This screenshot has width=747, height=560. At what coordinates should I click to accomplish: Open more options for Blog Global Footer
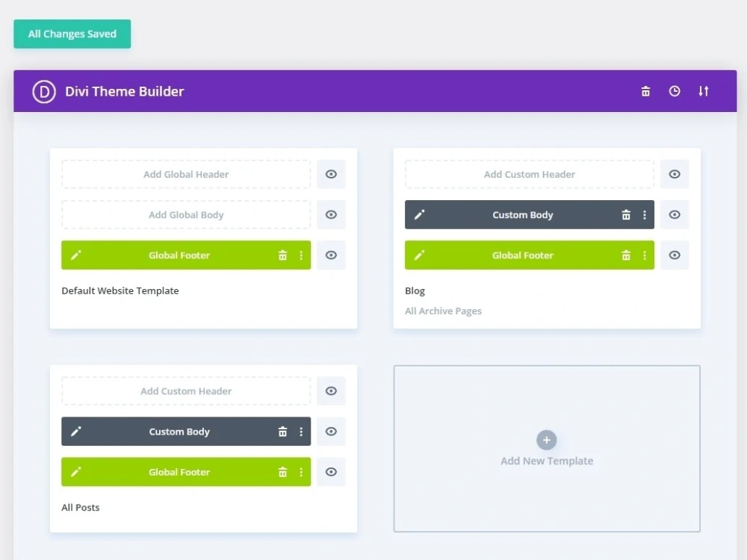645,255
